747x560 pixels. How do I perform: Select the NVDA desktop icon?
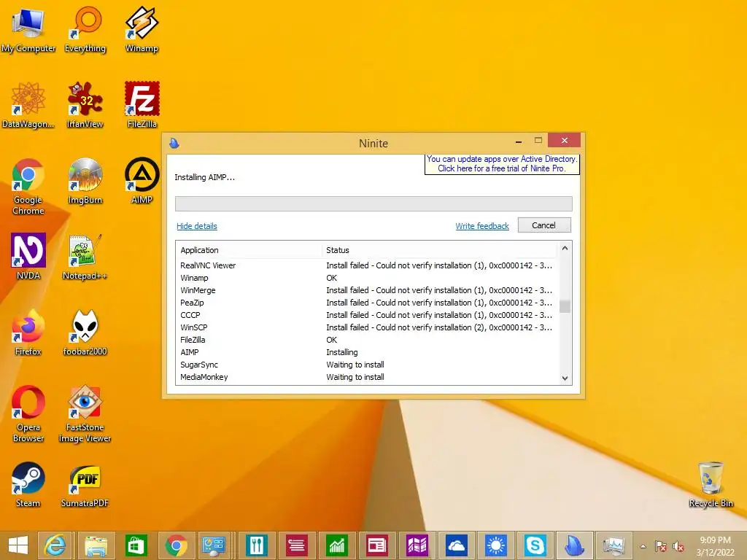[x=28, y=257]
